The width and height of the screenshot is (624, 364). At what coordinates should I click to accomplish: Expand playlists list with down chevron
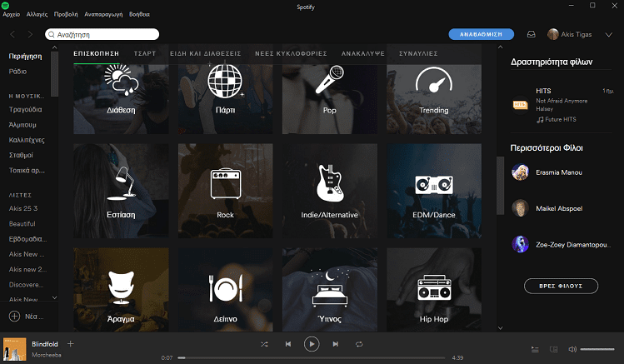pos(54,297)
